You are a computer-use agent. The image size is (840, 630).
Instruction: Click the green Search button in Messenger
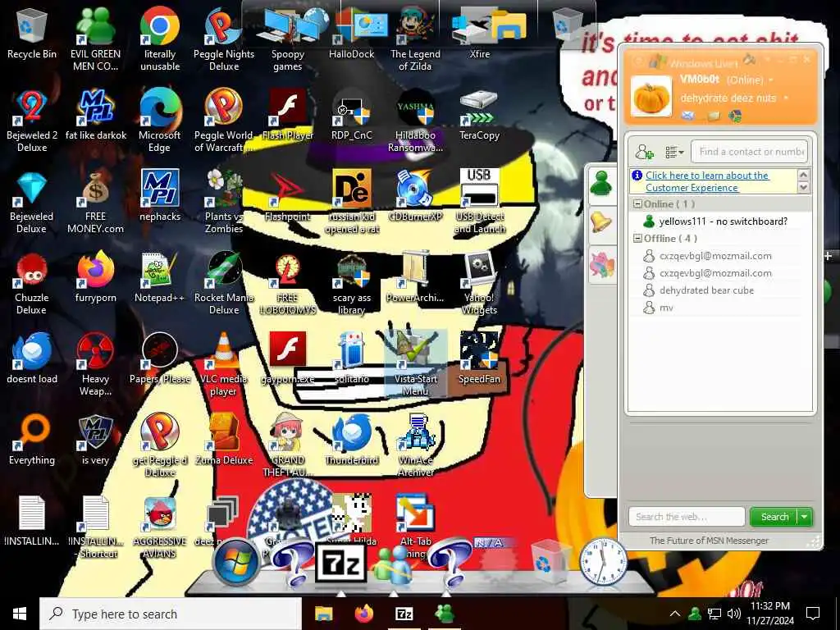(x=774, y=517)
